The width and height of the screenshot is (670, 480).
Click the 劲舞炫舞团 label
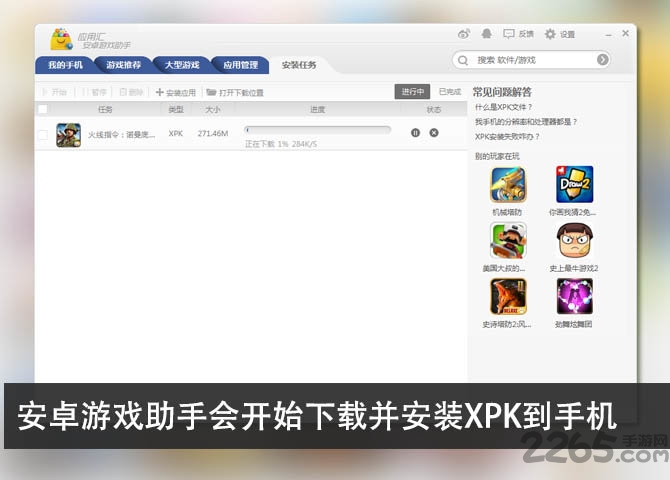coord(573,324)
